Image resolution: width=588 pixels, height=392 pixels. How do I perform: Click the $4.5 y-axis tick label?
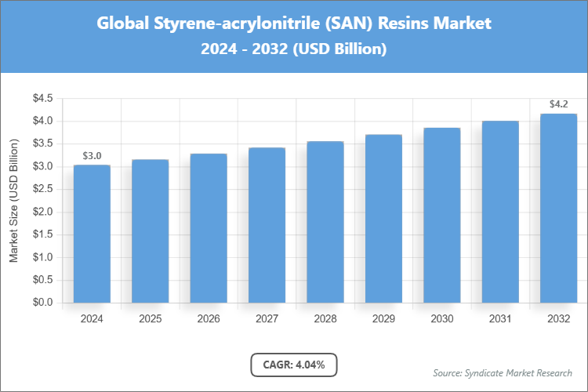(43, 98)
